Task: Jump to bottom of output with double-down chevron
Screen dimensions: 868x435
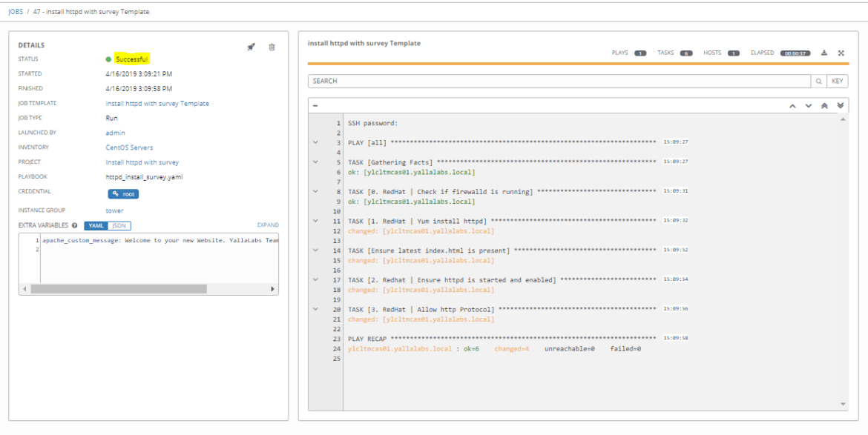Action: click(839, 105)
